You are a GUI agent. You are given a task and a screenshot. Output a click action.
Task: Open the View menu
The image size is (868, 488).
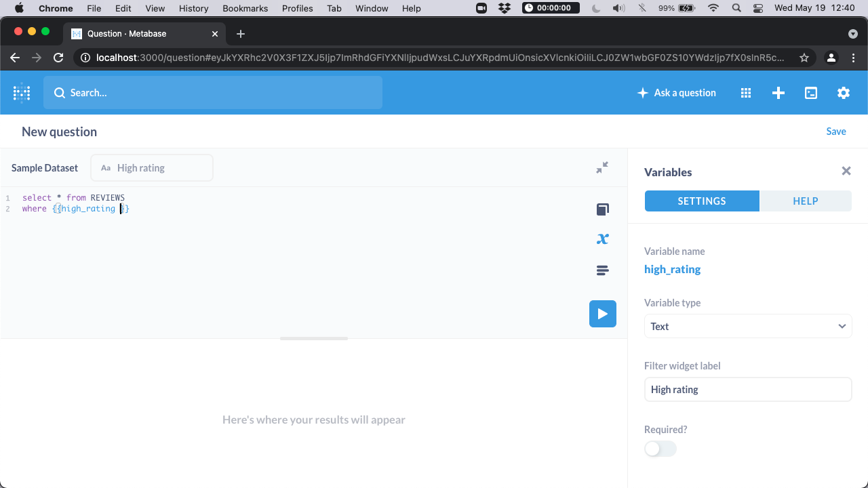tap(155, 8)
